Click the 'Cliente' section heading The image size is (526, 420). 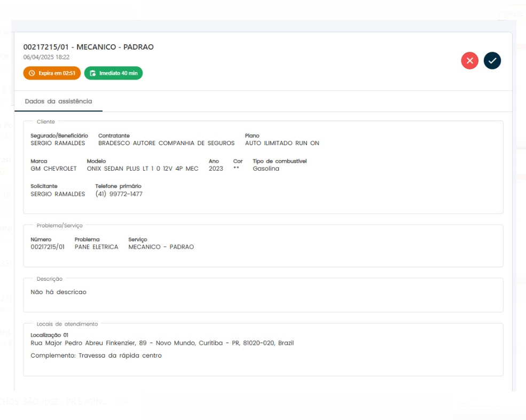pos(45,122)
